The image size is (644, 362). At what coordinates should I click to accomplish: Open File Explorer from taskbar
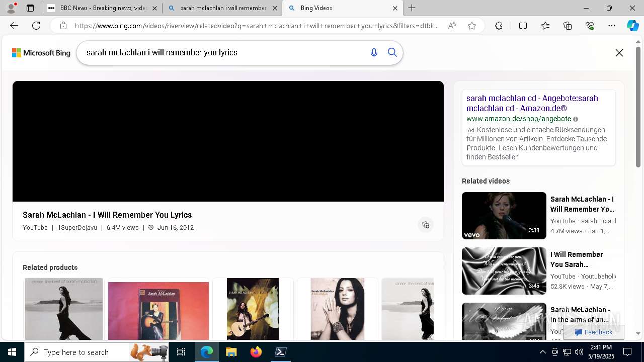[x=231, y=352]
